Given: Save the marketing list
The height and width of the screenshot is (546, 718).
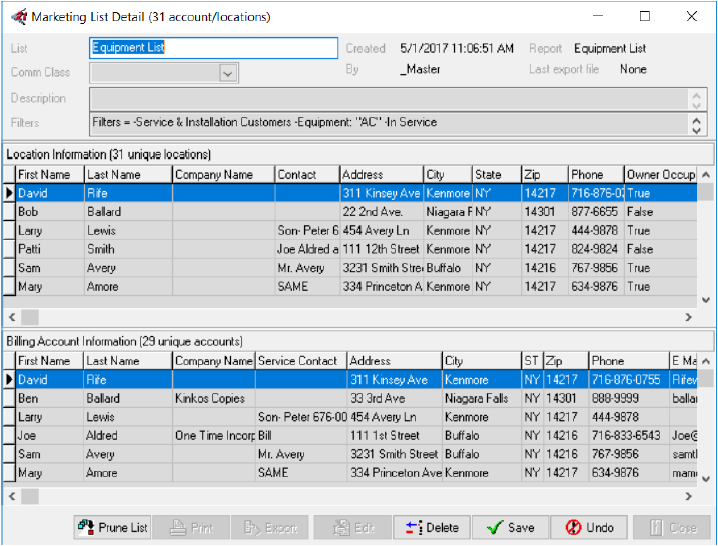Looking at the screenshot, I should 511,528.
